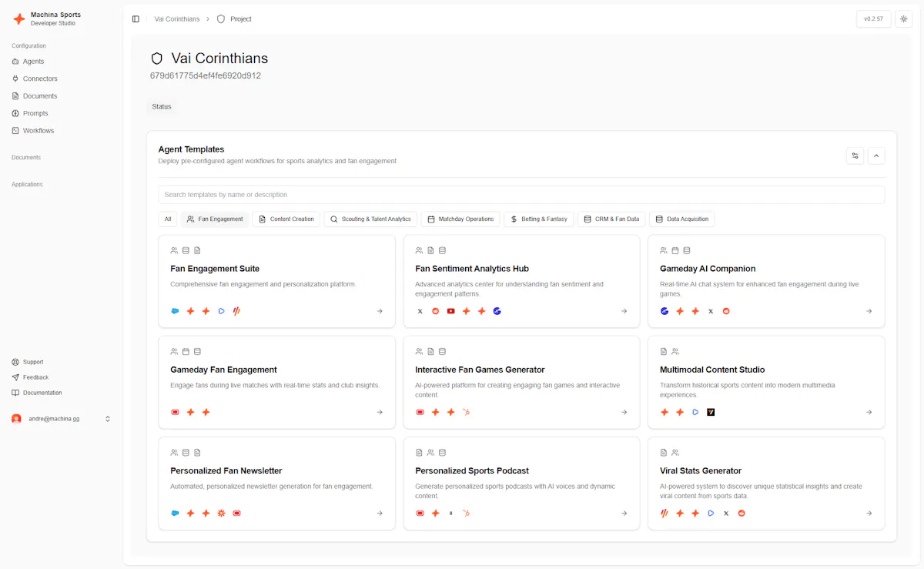Focus the template search field
Image resolution: width=924 pixels, height=569 pixels.
pos(521,195)
